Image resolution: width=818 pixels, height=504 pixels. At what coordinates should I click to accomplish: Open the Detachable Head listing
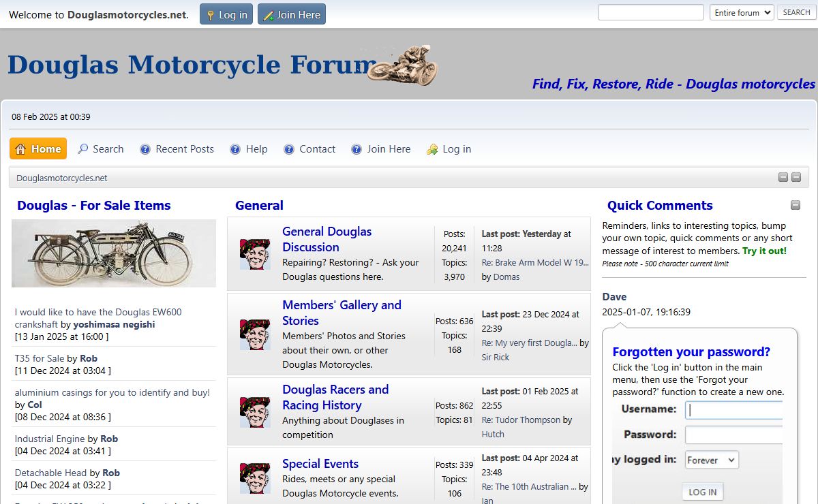(x=50, y=473)
